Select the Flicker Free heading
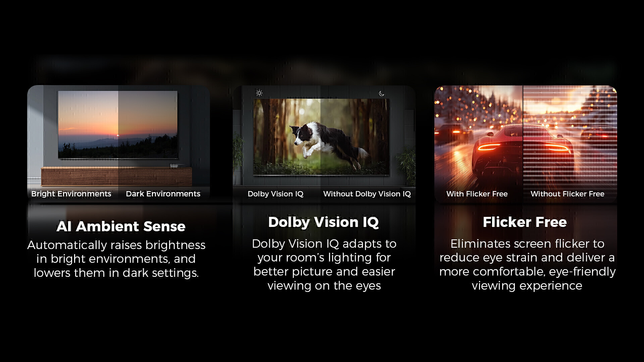Viewport: 644px width, 362px height. click(x=525, y=222)
